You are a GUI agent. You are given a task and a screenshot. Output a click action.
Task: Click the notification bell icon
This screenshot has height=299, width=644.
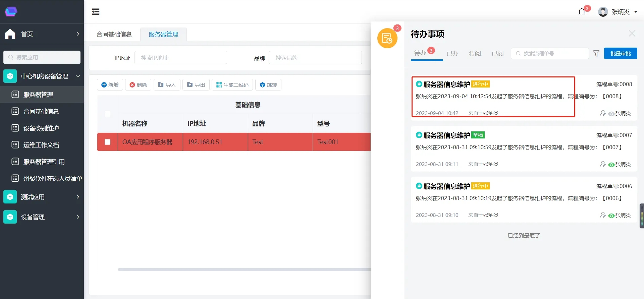(x=582, y=12)
